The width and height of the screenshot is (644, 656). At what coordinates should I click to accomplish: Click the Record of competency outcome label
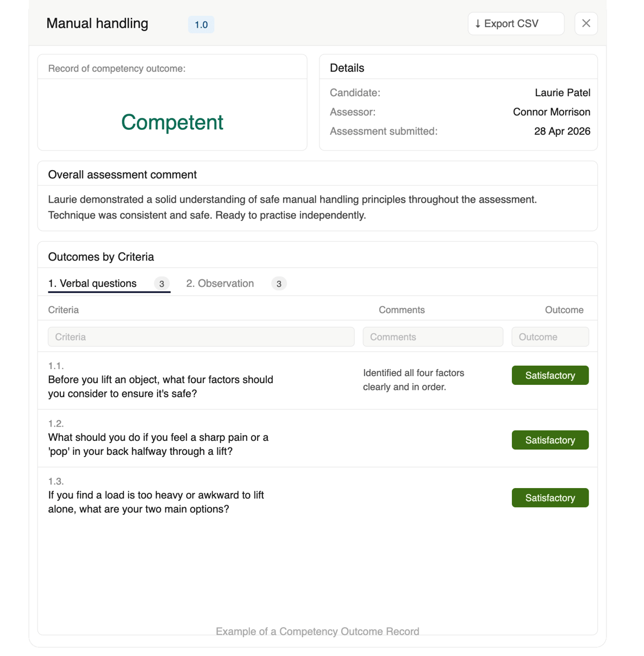(x=117, y=68)
